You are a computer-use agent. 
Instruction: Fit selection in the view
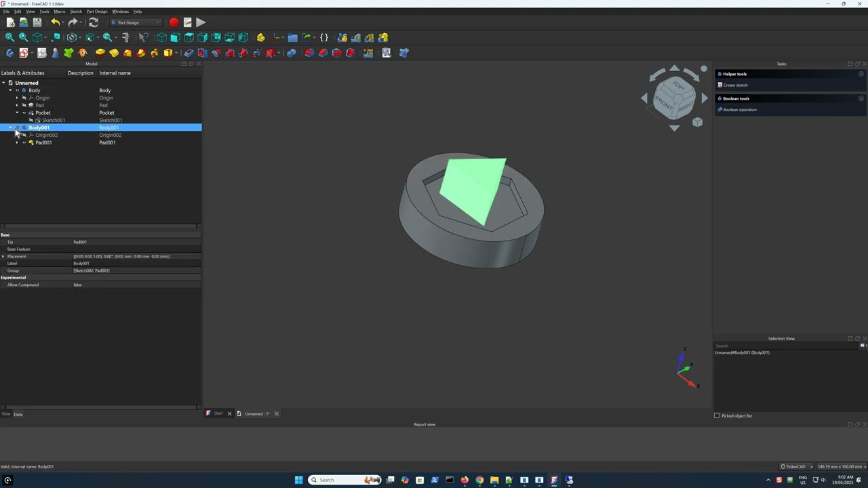(23, 37)
